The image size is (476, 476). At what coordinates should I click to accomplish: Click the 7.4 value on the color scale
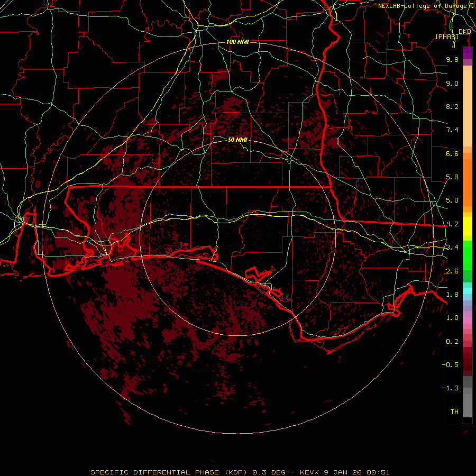coord(452,130)
